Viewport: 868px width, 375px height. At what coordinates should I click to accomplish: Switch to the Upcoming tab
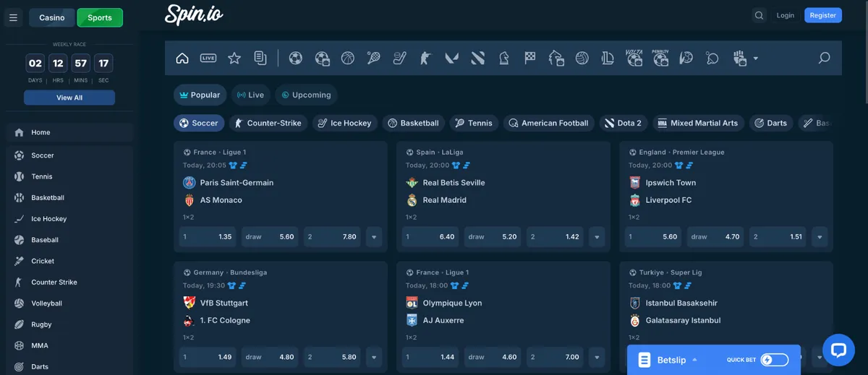[306, 95]
